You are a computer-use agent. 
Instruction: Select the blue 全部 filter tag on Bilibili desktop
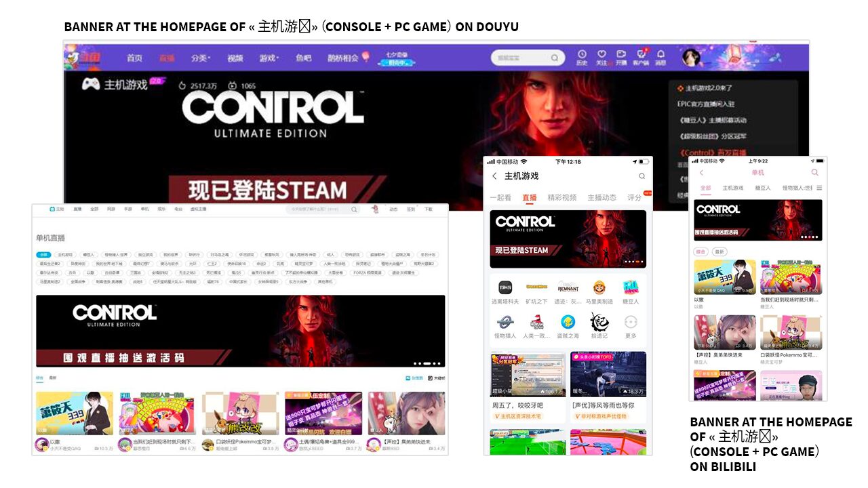(43, 255)
